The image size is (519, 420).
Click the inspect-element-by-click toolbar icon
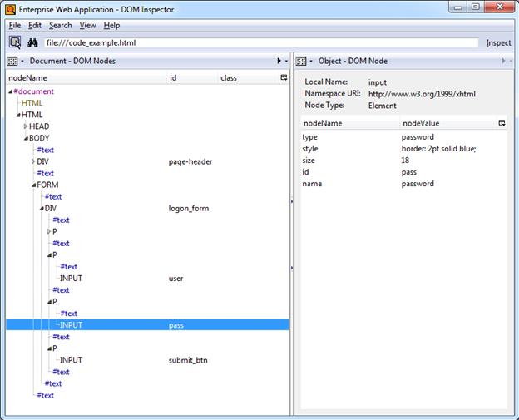tap(15, 42)
